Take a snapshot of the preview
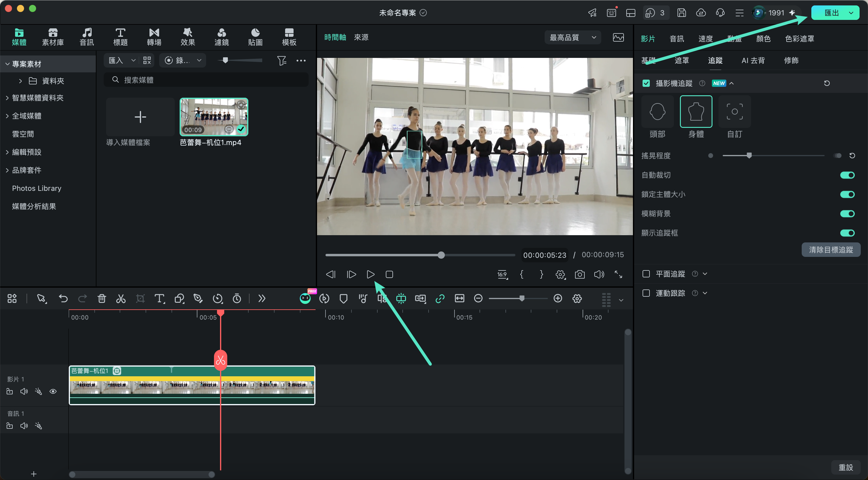Image resolution: width=868 pixels, height=480 pixels. pos(580,274)
